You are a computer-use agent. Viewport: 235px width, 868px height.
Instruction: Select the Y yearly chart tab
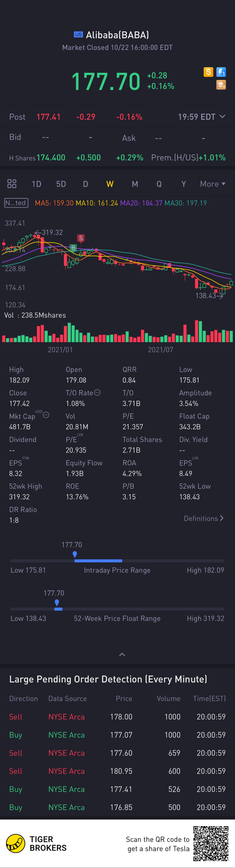pos(184,184)
